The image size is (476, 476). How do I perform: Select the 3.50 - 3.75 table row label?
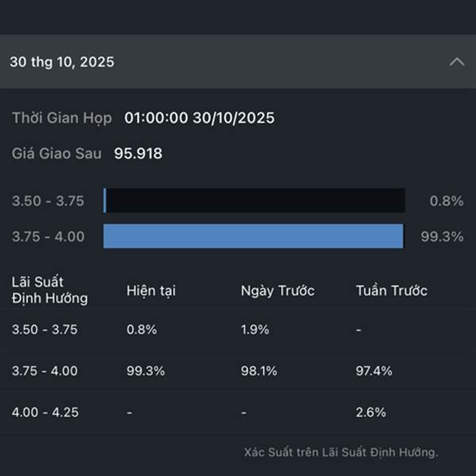pos(44,330)
